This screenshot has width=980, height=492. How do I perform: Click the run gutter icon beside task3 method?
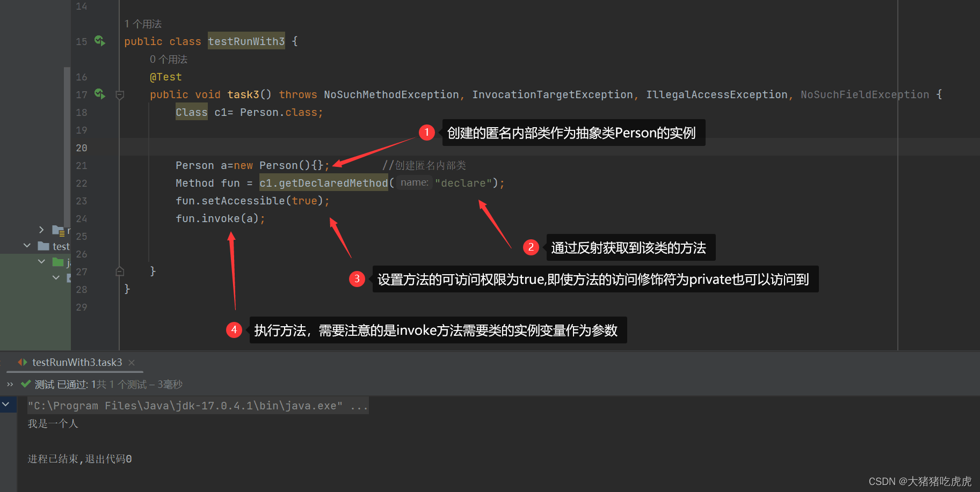pyautogui.click(x=100, y=94)
